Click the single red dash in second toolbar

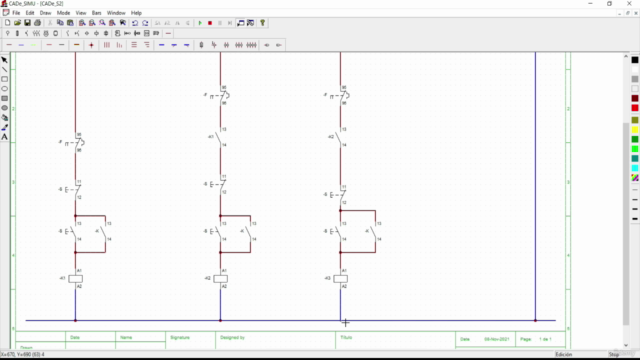168,33
